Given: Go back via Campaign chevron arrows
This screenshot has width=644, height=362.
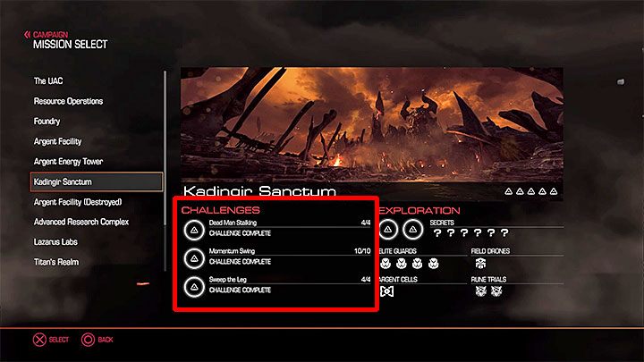Looking at the screenshot, I should tap(27, 35).
